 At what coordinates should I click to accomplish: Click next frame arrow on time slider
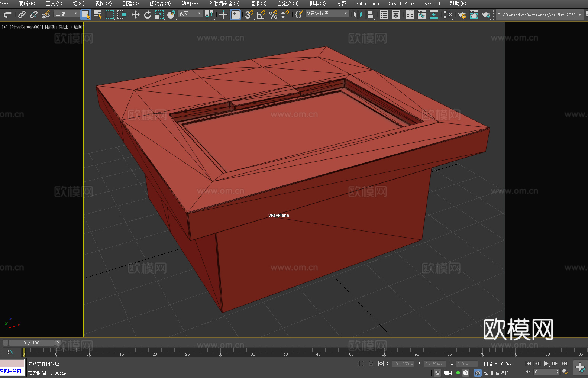[x=58, y=343]
